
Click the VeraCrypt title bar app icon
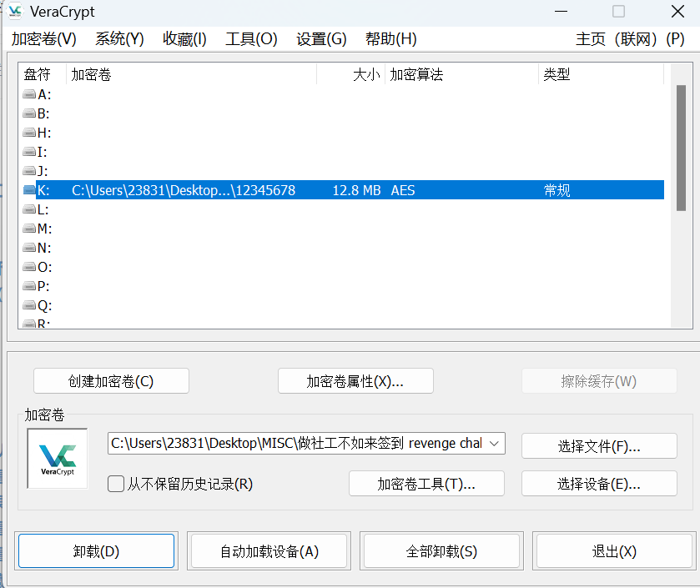click(15, 11)
